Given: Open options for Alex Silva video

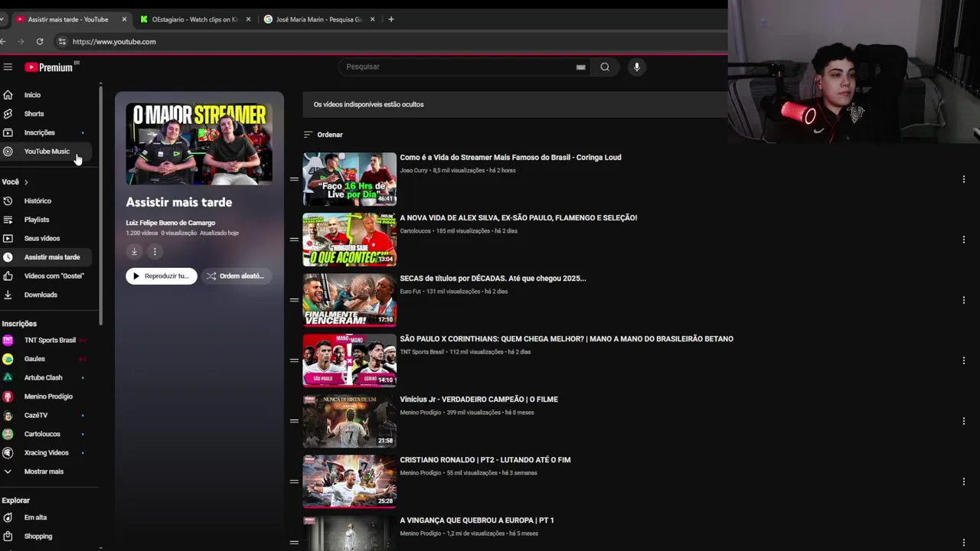Looking at the screenshot, I should (x=963, y=240).
